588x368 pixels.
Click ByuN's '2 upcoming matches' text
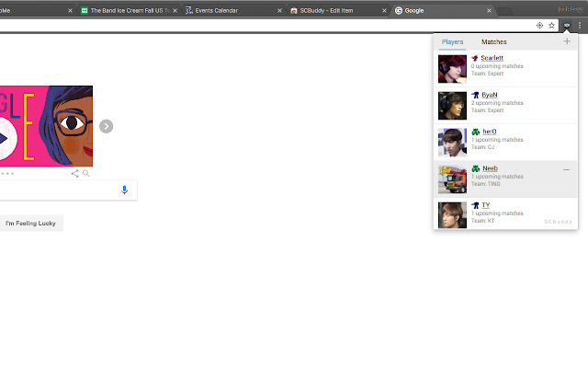pyautogui.click(x=497, y=103)
